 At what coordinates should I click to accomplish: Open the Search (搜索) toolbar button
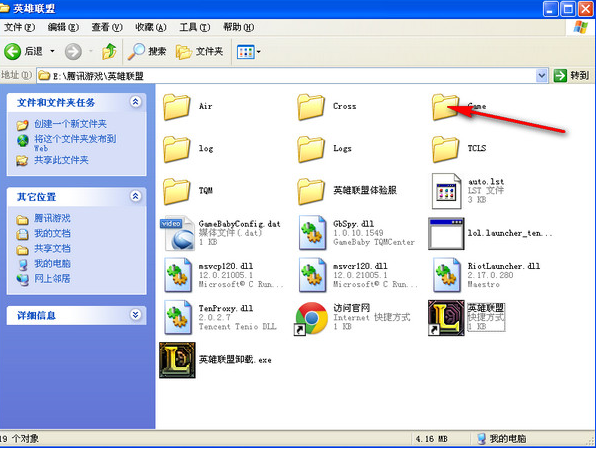(x=148, y=51)
